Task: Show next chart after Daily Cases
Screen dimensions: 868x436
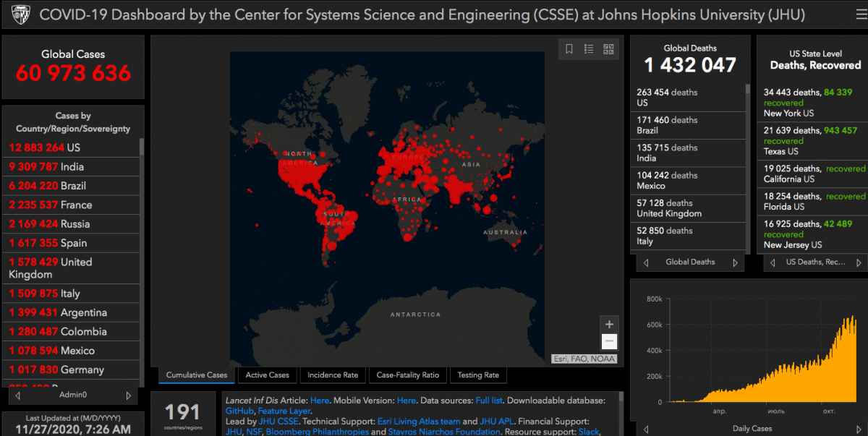Action: pyautogui.click(x=859, y=429)
